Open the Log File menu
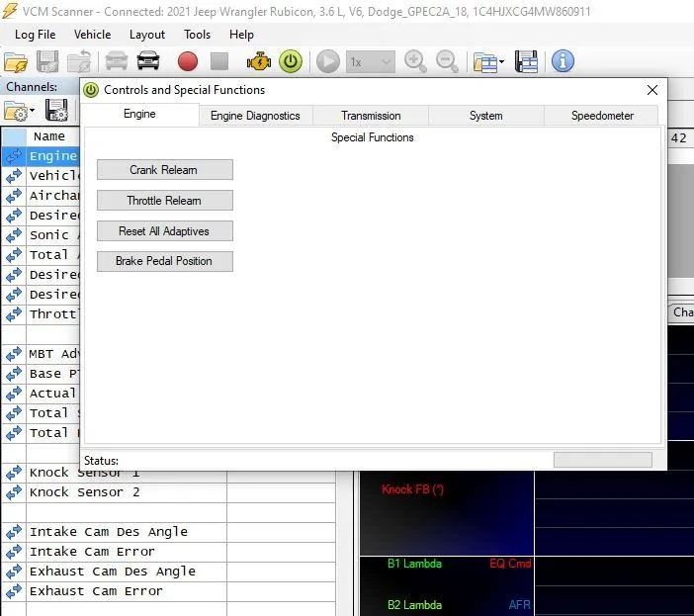Viewport: 694px width, 616px height. click(x=36, y=35)
